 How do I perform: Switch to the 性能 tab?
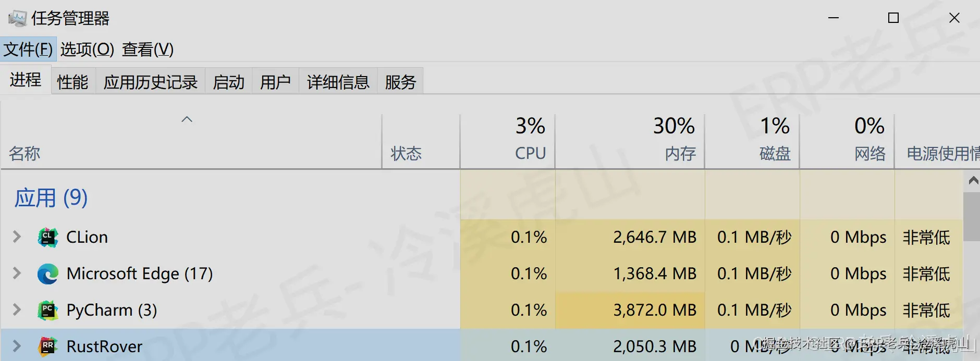click(72, 81)
